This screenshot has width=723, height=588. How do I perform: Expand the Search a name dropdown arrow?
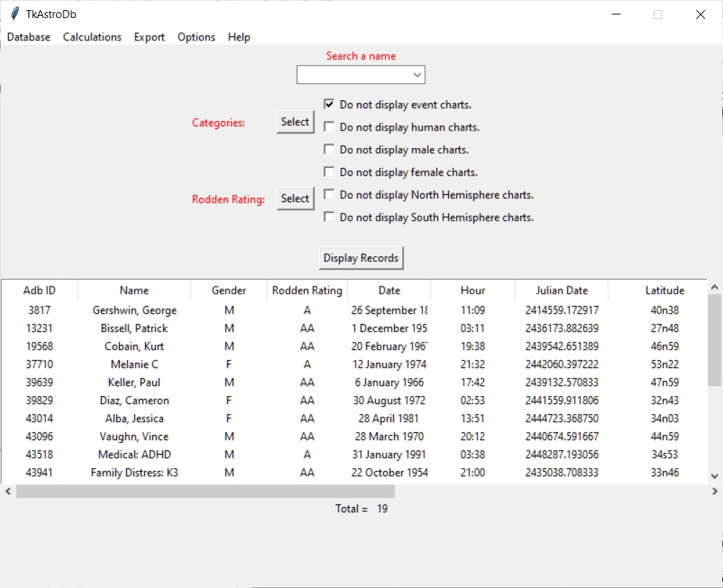tap(417, 75)
